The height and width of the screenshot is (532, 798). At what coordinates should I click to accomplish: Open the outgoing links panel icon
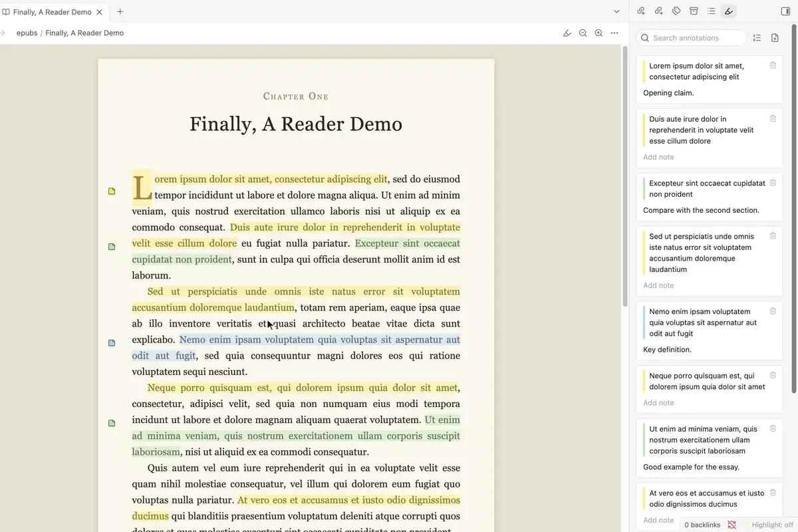pyautogui.click(x=658, y=11)
